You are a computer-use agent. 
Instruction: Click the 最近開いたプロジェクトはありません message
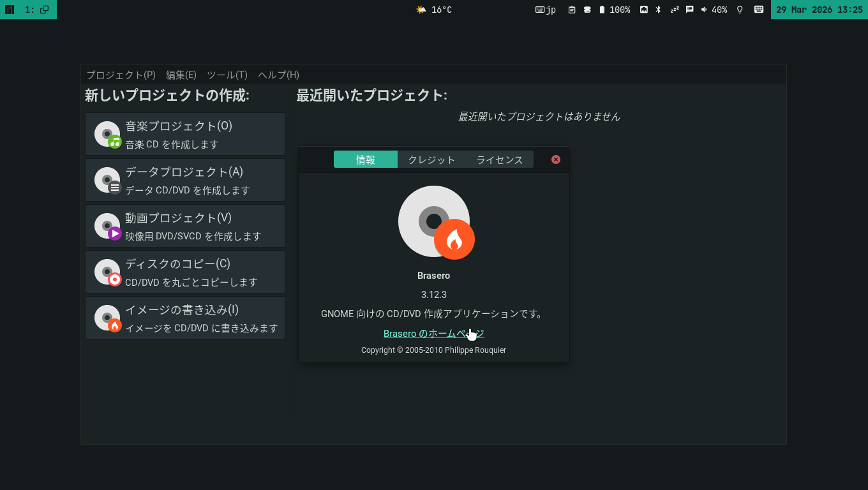click(x=539, y=117)
